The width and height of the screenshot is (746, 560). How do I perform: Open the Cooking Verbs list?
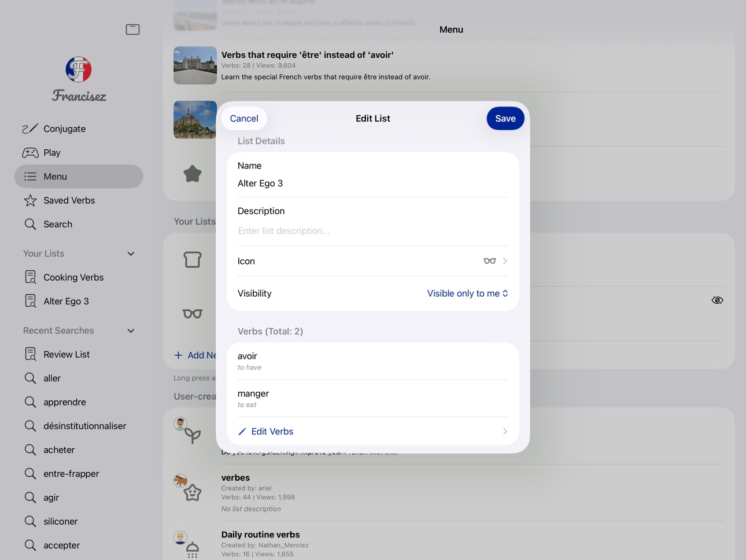(79, 277)
